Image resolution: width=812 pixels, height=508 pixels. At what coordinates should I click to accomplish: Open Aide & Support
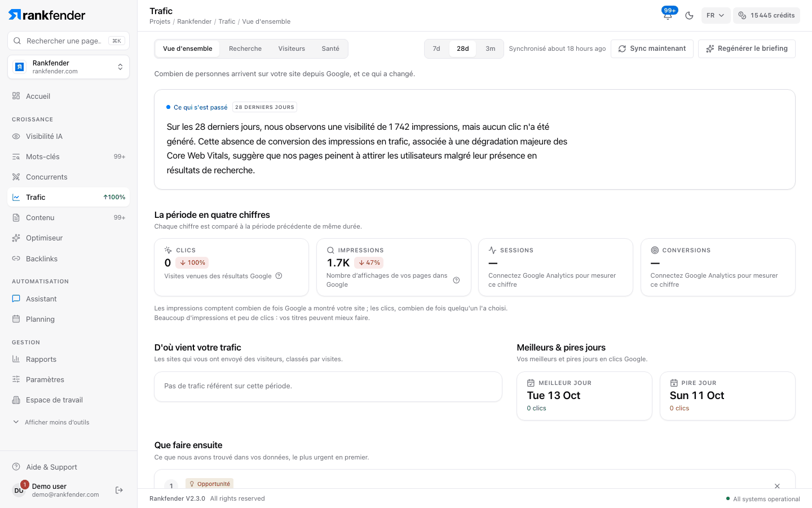click(x=68, y=467)
